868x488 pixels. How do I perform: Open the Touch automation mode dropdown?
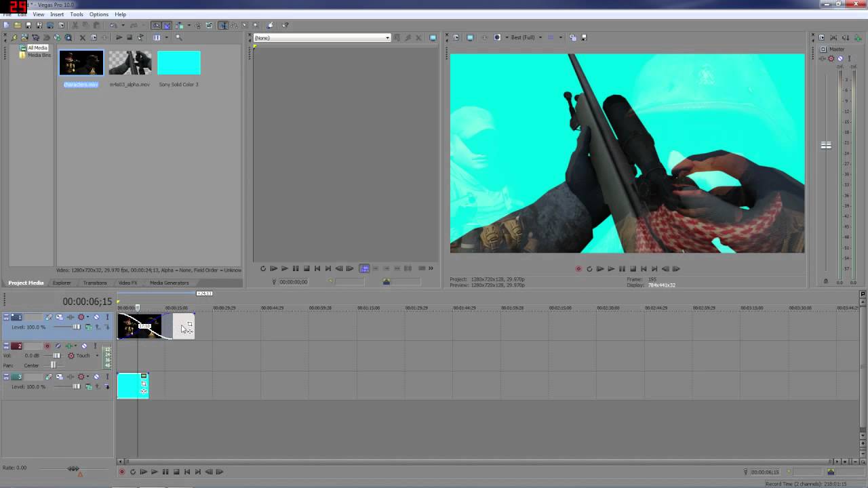(x=97, y=355)
